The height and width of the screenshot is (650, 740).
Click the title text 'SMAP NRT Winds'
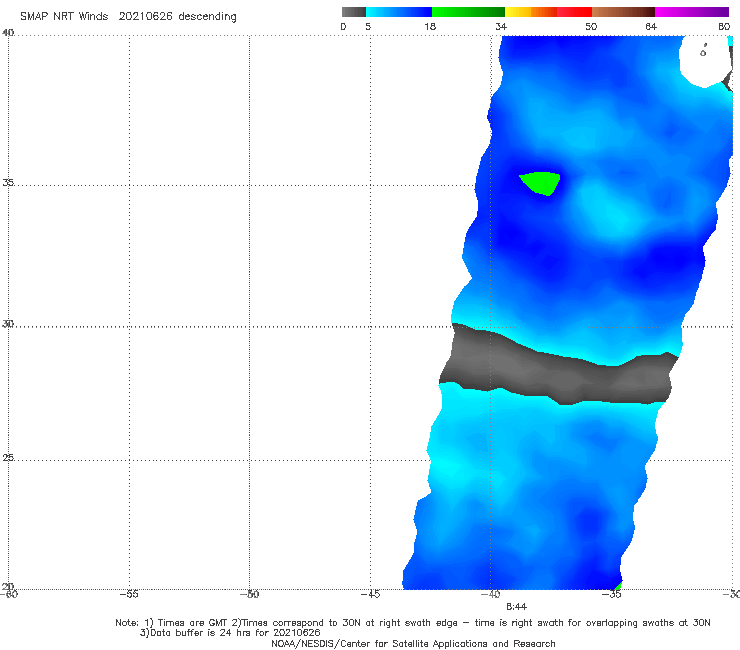[64, 16]
